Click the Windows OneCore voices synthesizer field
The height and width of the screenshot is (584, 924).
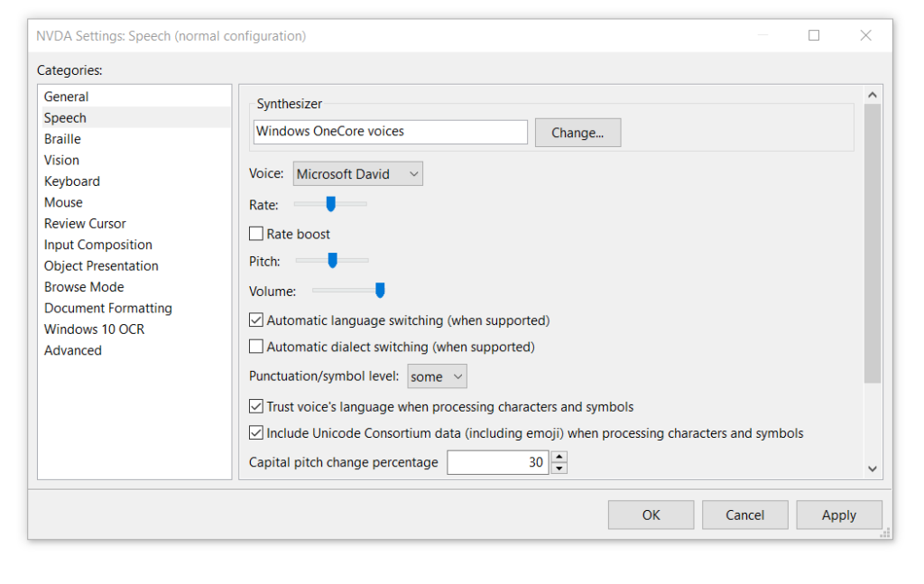click(390, 132)
